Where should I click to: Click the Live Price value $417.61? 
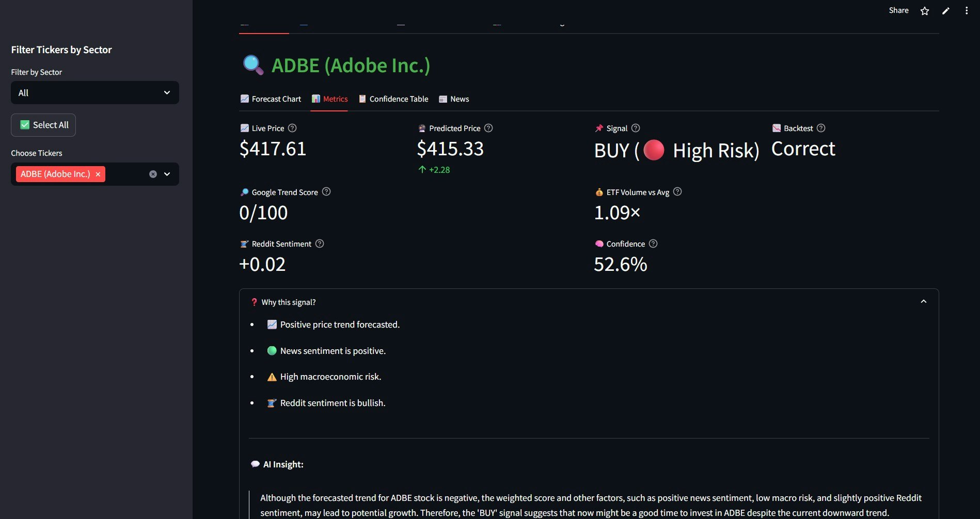[x=273, y=149]
